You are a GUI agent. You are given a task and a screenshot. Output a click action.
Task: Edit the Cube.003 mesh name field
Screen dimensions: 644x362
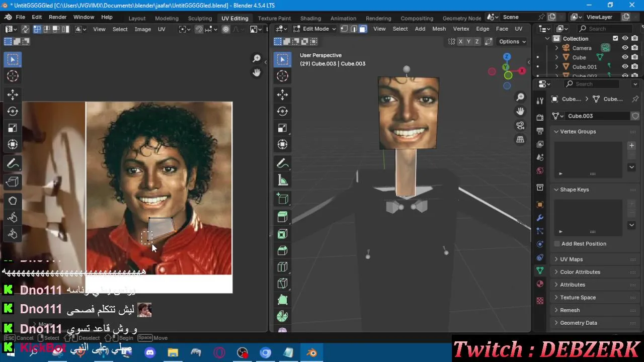[597, 116]
